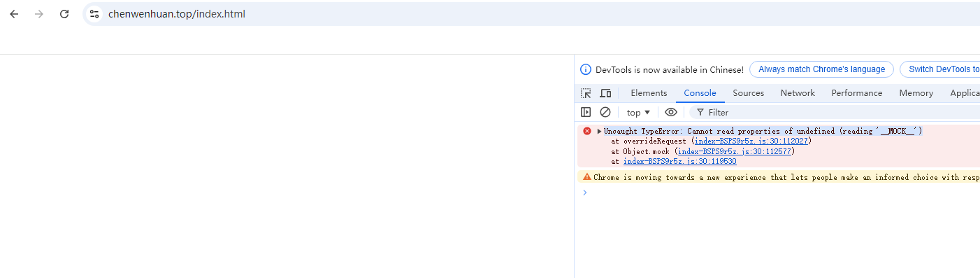The height and width of the screenshot is (278, 980).
Task: Click the DevTools info icon in the language banner
Action: pyautogui.click(x=586, y=70)
